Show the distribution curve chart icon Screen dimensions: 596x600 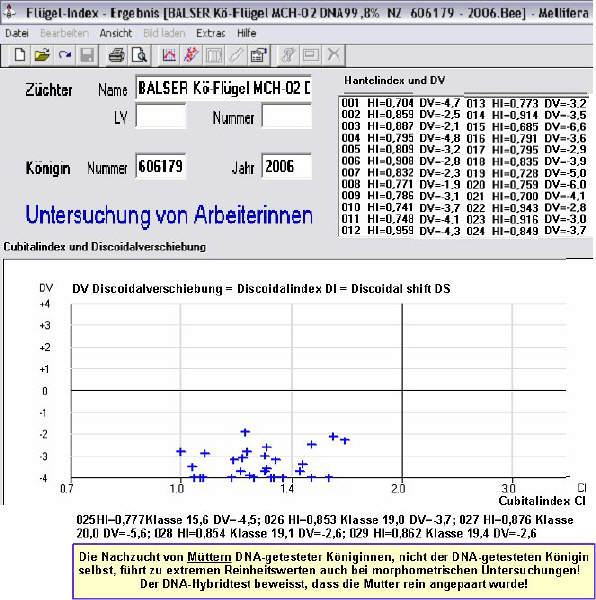[x=169, y=55]
